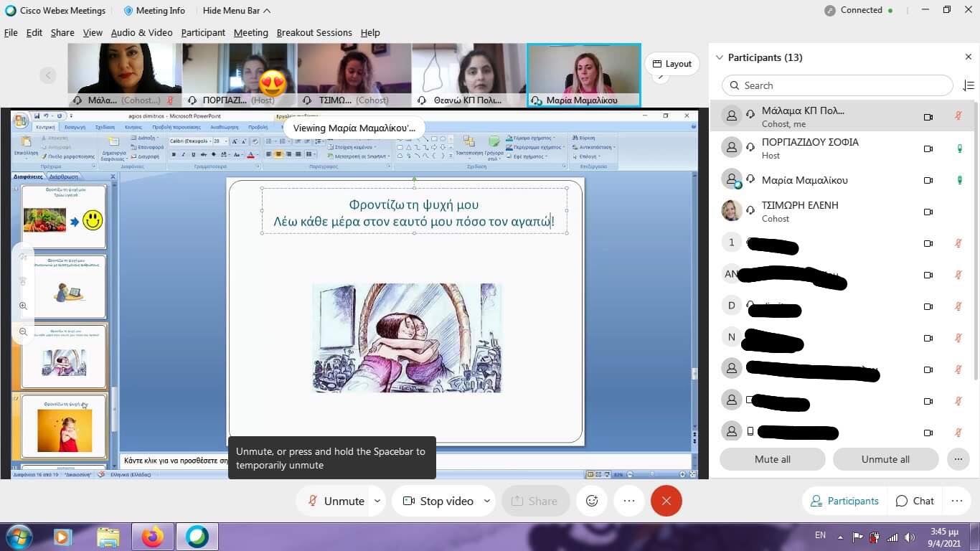Close the Participants panel with X
Viewport: 980px width, 551px height.
(968, 57)
